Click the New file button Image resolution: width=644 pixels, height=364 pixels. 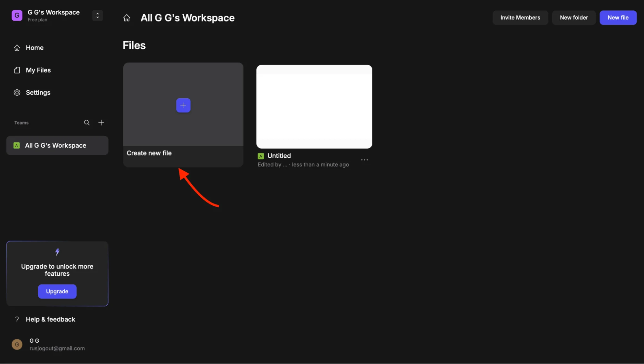618,18
